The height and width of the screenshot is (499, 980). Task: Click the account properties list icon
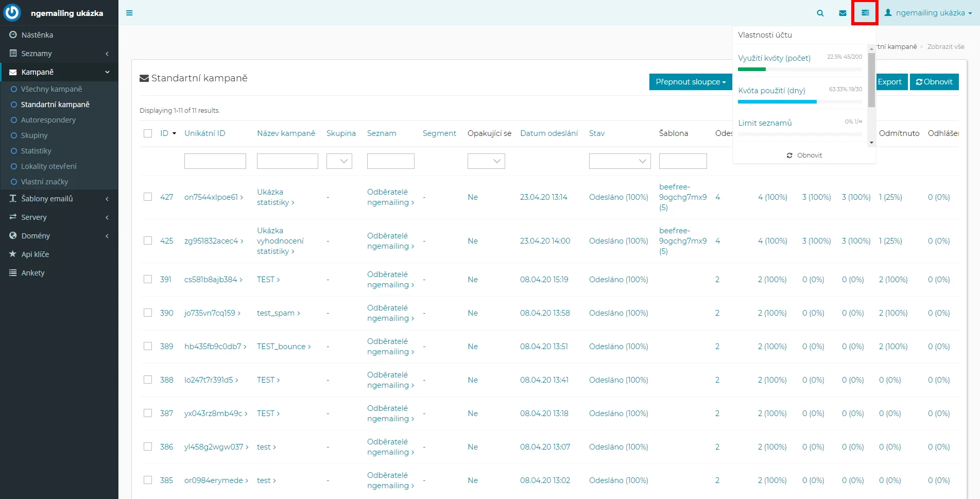(x=865, y=13)
